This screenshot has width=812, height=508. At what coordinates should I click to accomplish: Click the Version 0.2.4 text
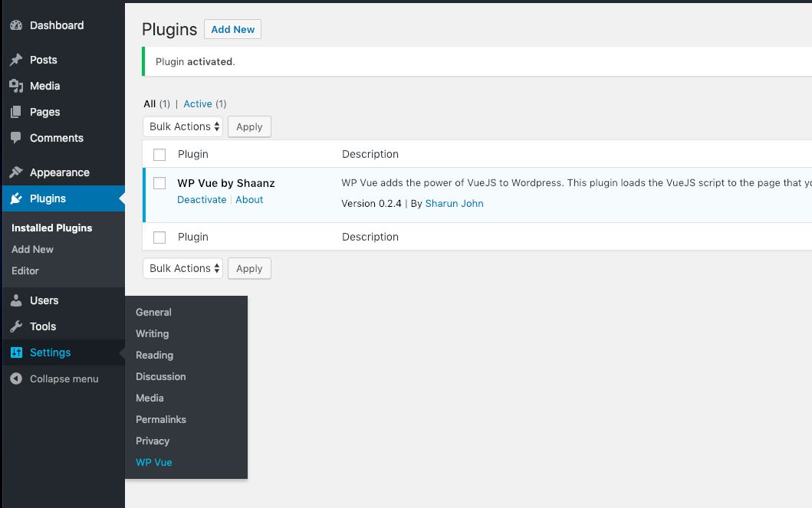coord(371,204)
